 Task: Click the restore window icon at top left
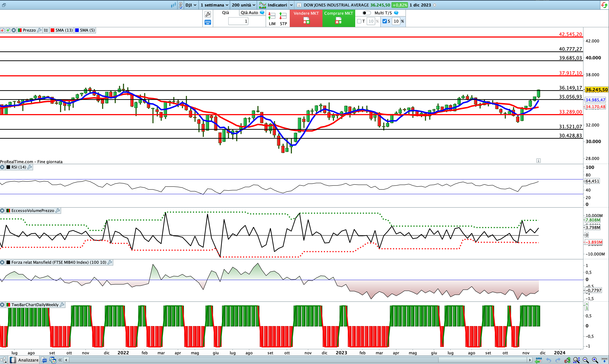[4, 5]
